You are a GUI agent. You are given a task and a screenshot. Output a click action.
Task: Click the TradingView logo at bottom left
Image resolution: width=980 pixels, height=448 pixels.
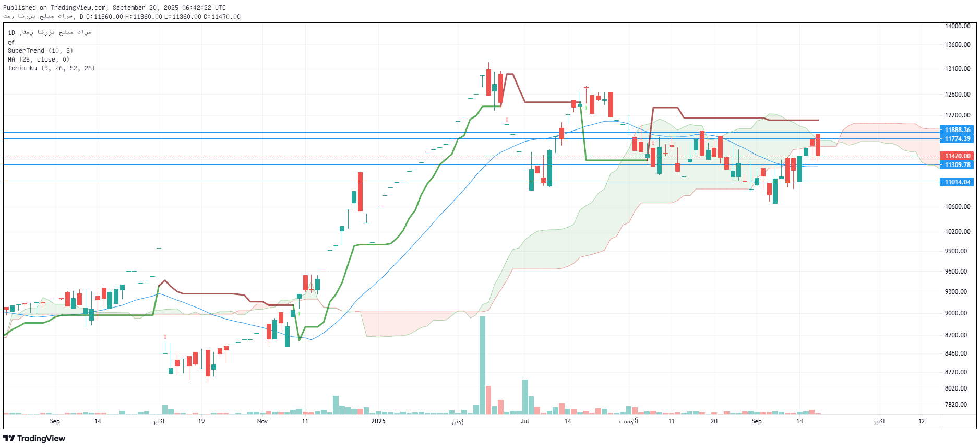pyautogui.click(x=34, y=438)
